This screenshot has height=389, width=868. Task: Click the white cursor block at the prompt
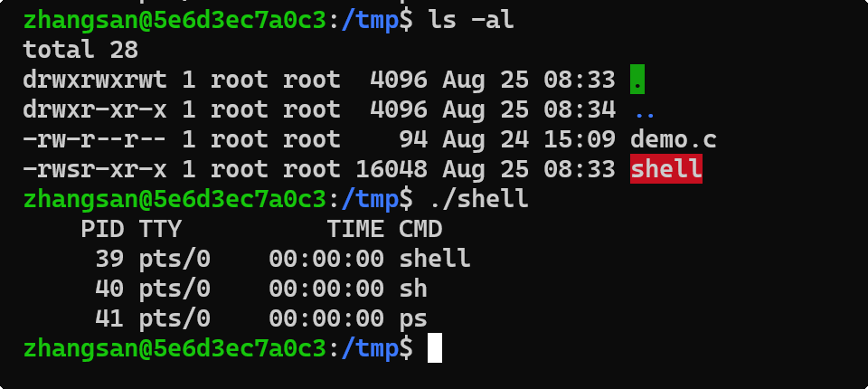pos(435,347)
